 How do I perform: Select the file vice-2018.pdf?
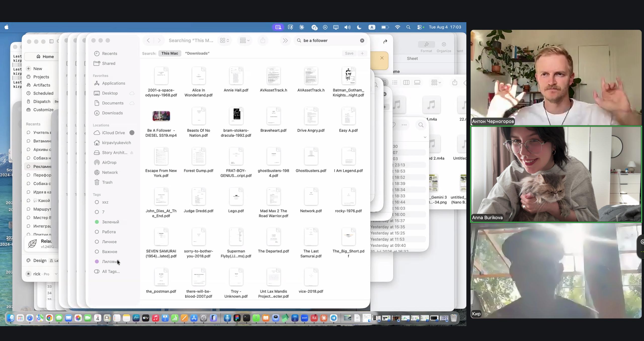(311, 281)
